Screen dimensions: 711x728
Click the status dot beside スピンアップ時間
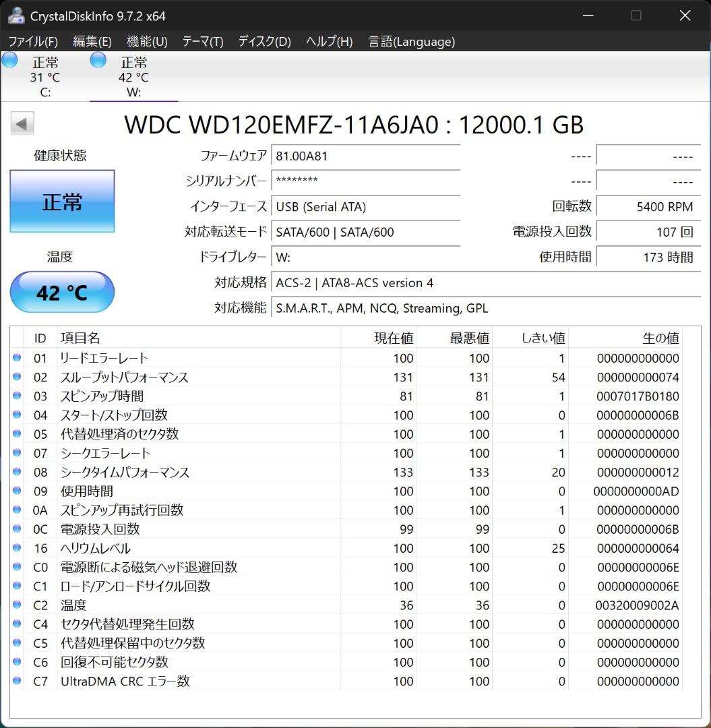pos(17,396)
